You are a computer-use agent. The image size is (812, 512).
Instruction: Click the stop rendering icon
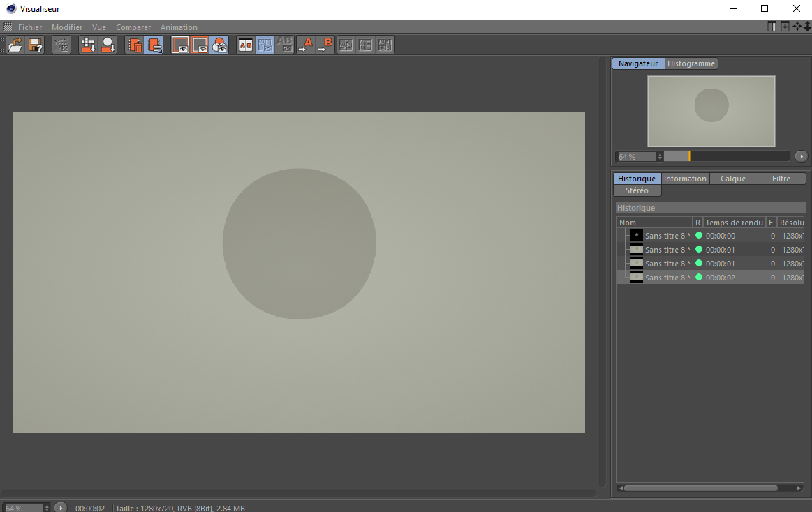[61, 45]
